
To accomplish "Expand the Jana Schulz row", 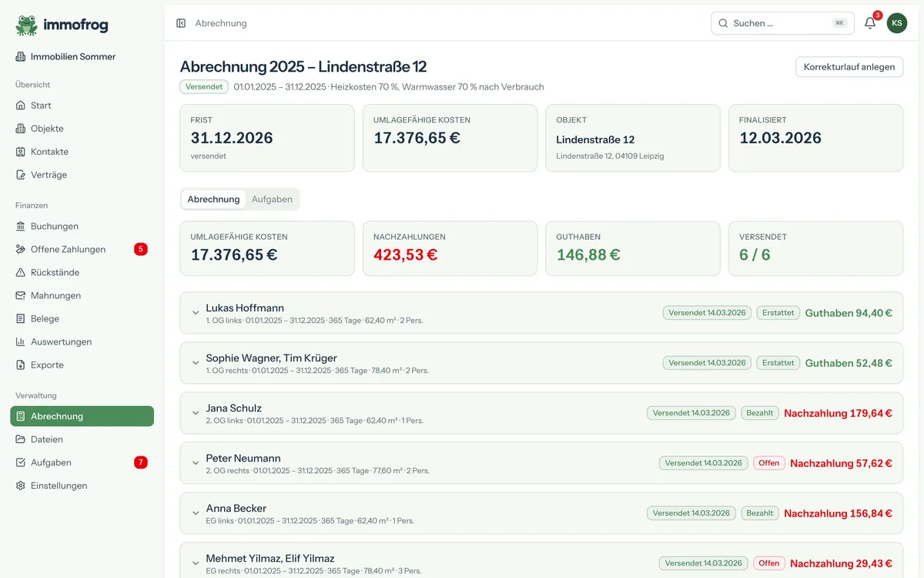I will (541, 413).
